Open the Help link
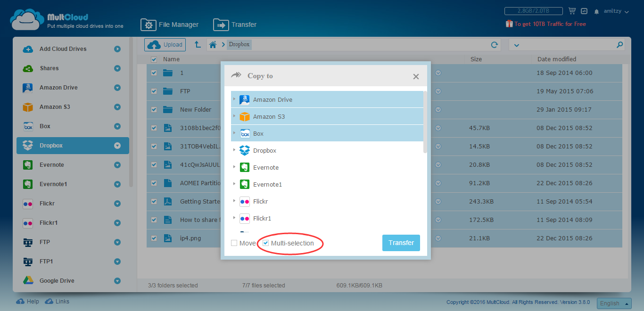Image resolution: width=644 pixels, height=311 pixels. 28,302
